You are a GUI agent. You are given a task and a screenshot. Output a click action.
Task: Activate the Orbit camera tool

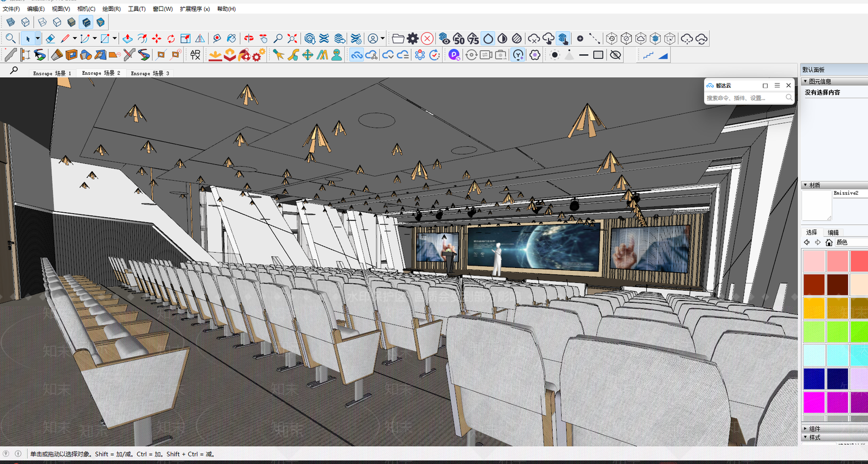pos(248,39)
